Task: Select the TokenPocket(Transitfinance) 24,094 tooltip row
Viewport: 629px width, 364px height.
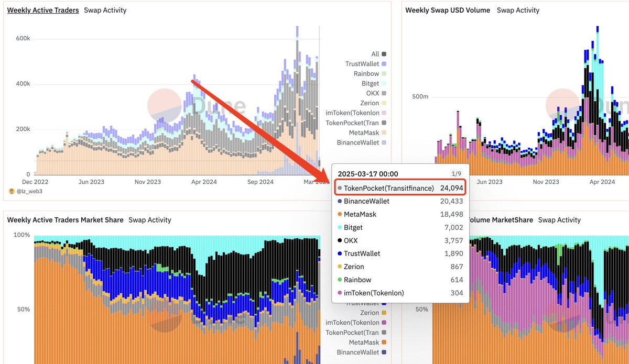Action: click(400, 188)
